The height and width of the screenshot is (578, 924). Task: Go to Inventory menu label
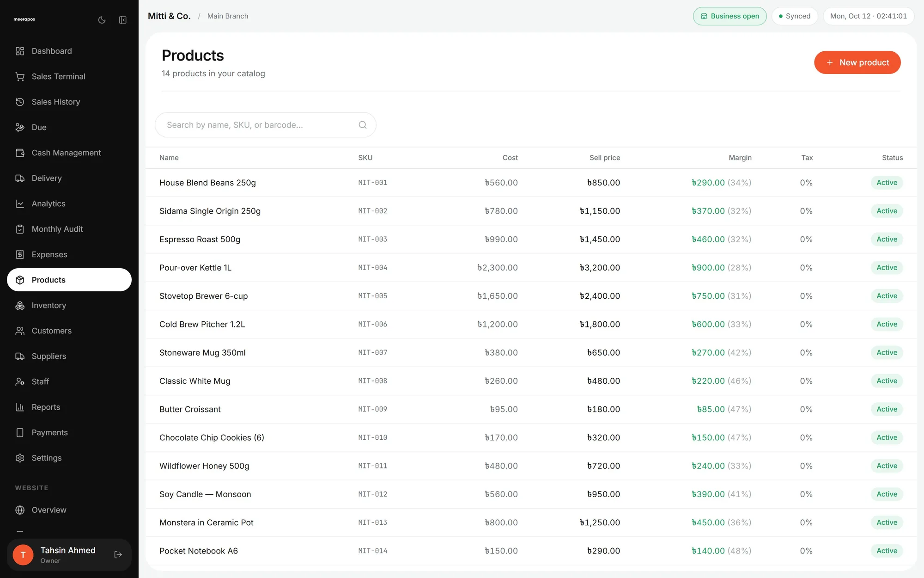(x=49, y=305)
